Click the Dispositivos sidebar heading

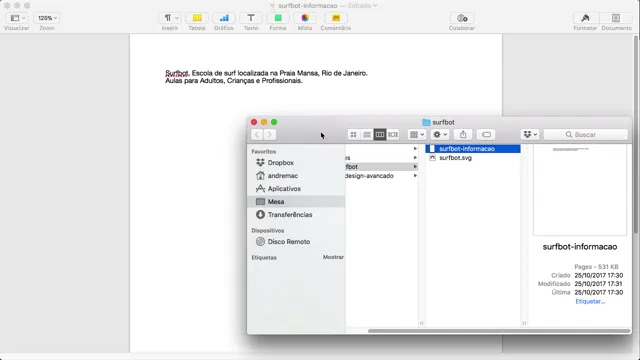click(x=268, y=231)
